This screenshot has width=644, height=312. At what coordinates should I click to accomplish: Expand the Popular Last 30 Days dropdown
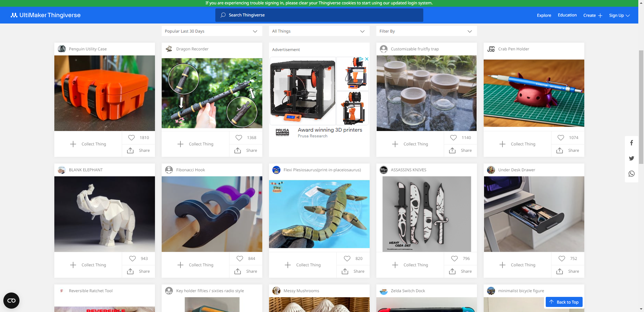click(212, 31)
